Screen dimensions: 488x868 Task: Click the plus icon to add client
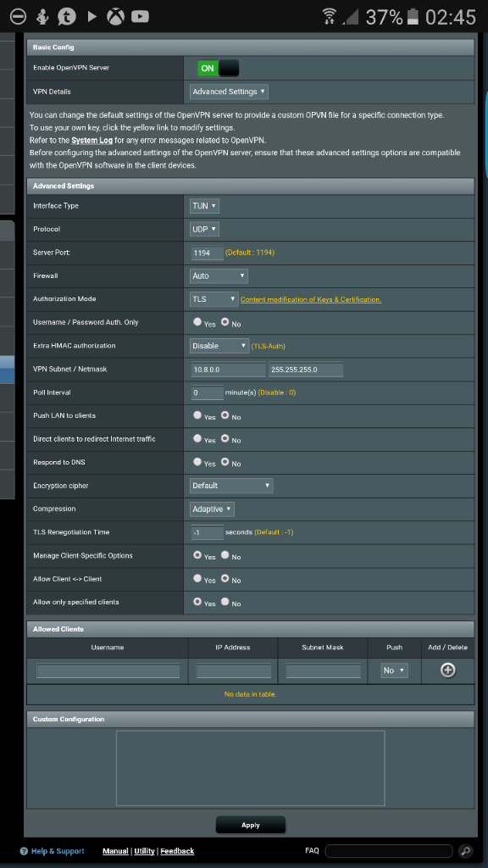(x=447, y=670)
